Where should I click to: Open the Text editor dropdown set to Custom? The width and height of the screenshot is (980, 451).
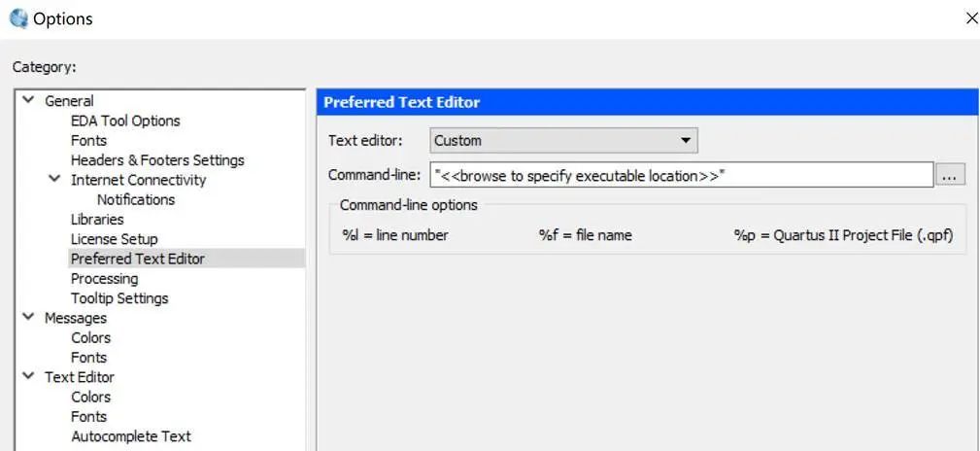563,141
